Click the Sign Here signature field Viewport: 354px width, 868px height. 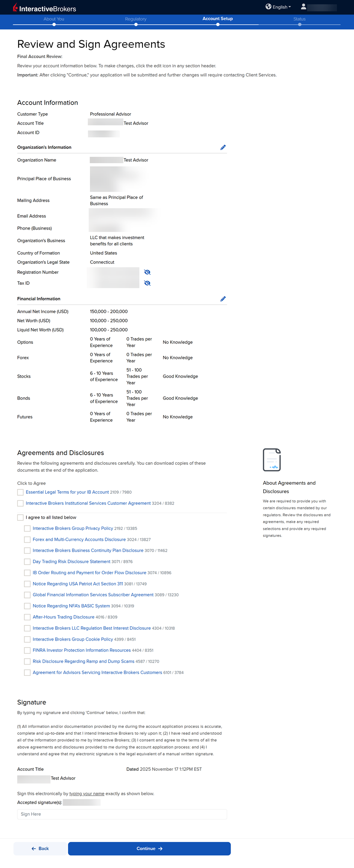point(122,814)
